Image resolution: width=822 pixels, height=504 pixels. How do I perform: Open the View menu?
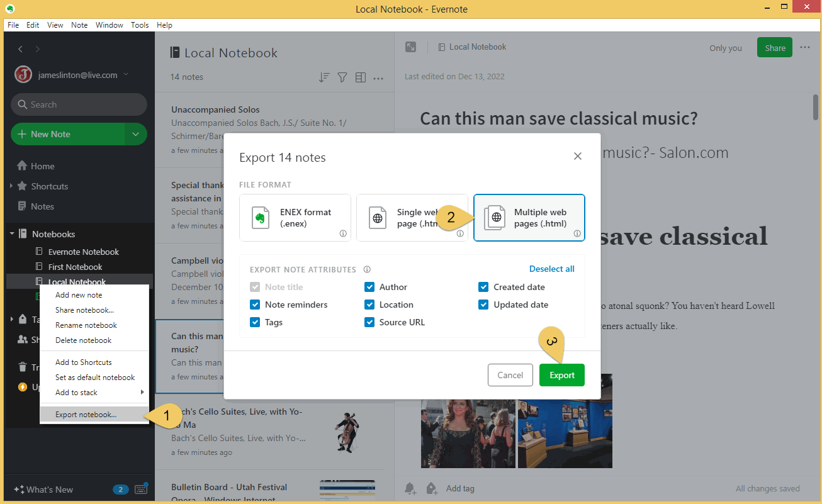[55, 25]
